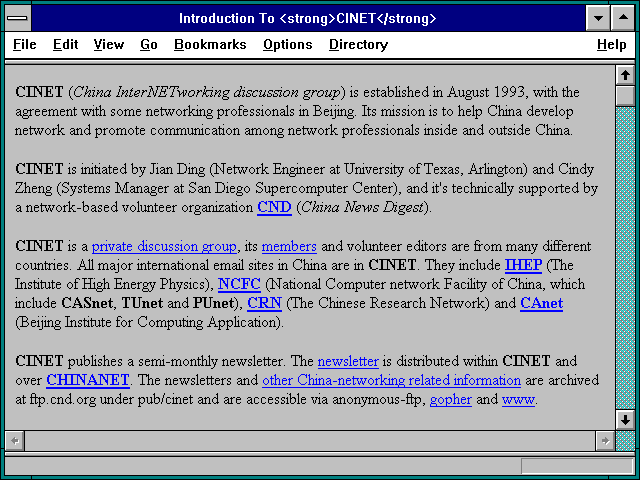Open the Bookmarks menu

210,44
